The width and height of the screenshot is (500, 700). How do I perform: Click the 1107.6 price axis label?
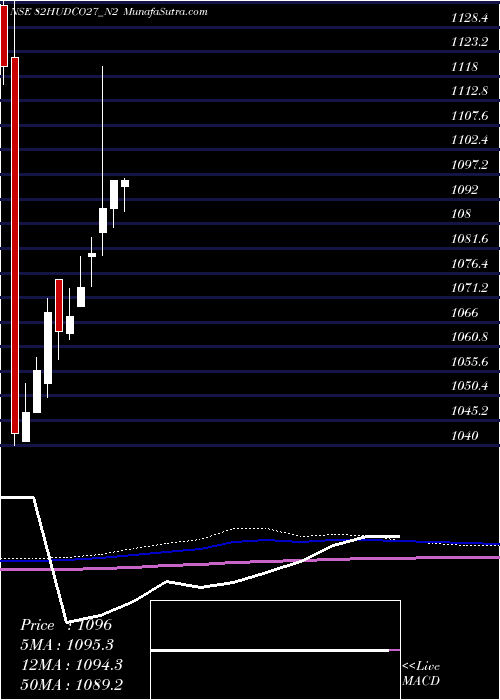pyautogui.click(x=470, y=116)
